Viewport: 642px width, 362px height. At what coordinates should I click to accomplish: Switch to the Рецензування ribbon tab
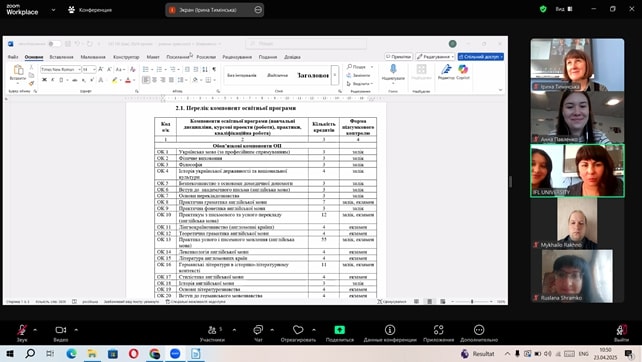pos(237,57)
